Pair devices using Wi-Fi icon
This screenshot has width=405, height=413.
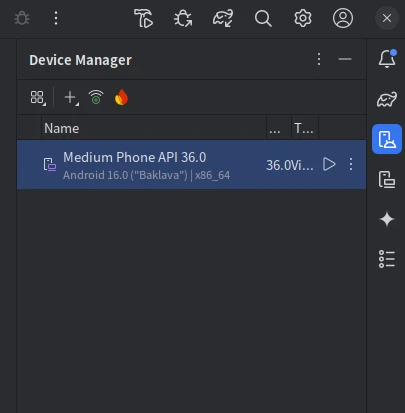pos(96,97)
